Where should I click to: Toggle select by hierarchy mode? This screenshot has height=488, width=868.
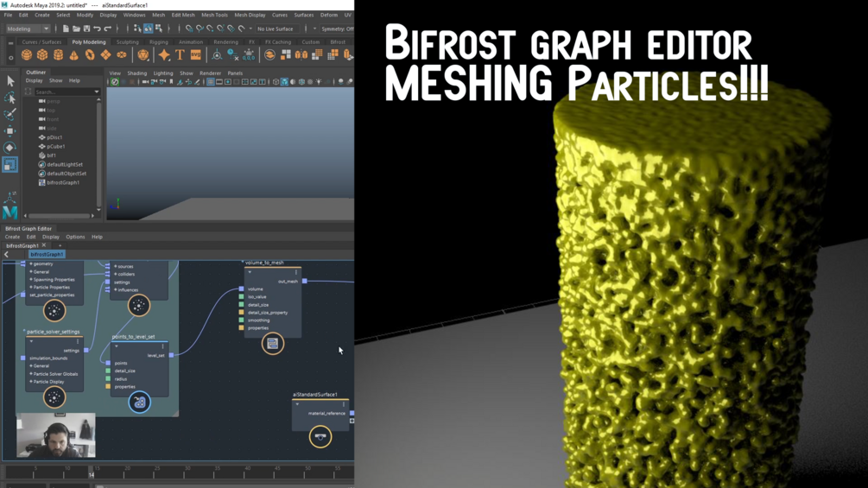point(138,29)
